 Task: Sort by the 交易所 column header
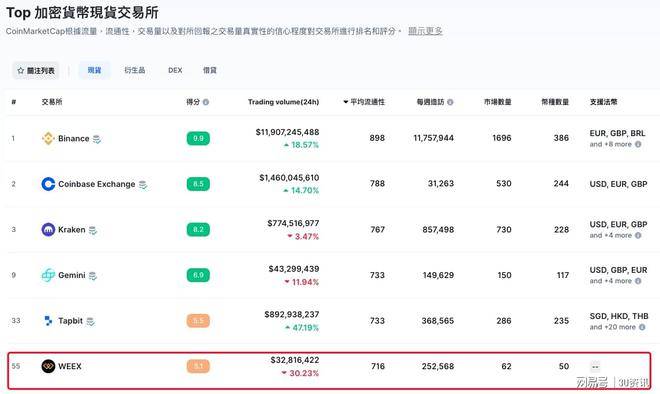(x=52, y=102)
